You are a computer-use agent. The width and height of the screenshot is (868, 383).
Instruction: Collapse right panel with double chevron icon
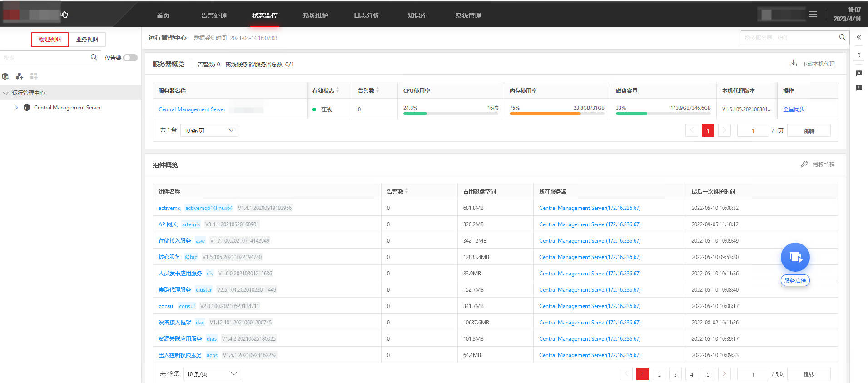point(859,37)
